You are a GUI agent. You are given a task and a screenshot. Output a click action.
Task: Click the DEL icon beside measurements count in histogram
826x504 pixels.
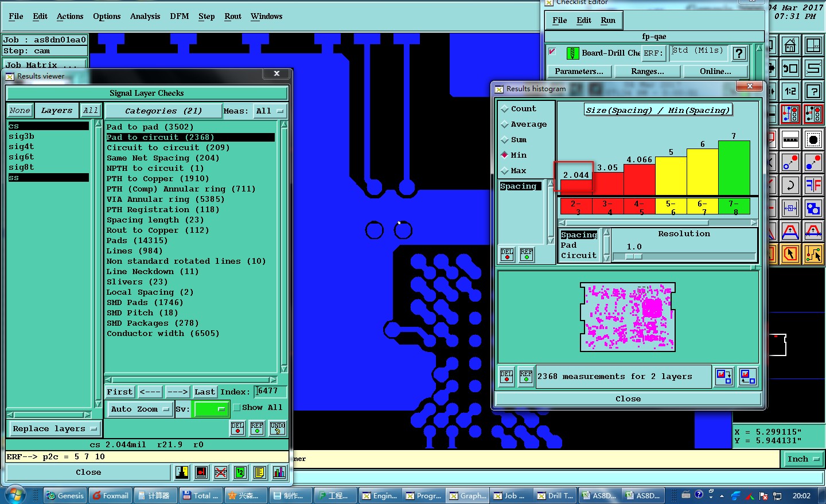[x=506, y=377]
